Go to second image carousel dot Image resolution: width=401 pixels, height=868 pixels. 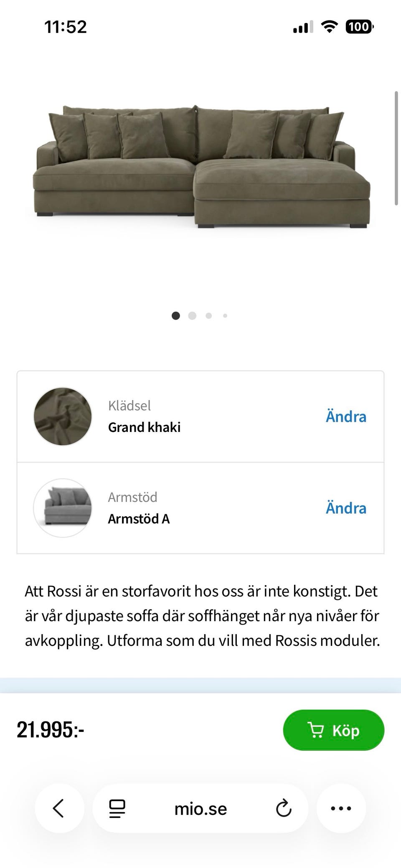point(192,316)
